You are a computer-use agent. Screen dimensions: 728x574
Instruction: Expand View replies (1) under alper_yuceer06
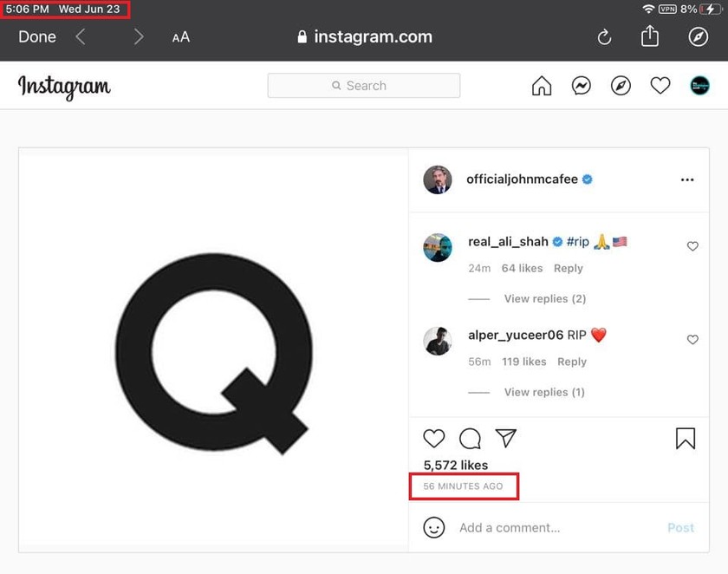click(544, 392)
